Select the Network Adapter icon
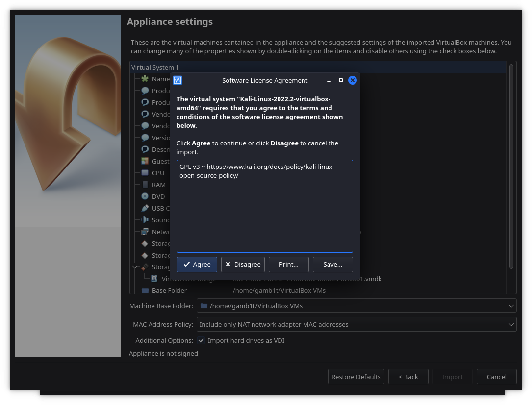532x405 pixels. [145, 232]
